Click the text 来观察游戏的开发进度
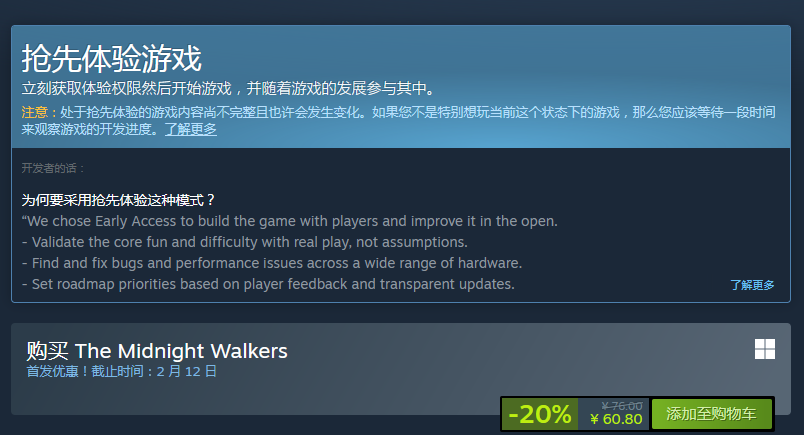 click(x=86, y=129)
